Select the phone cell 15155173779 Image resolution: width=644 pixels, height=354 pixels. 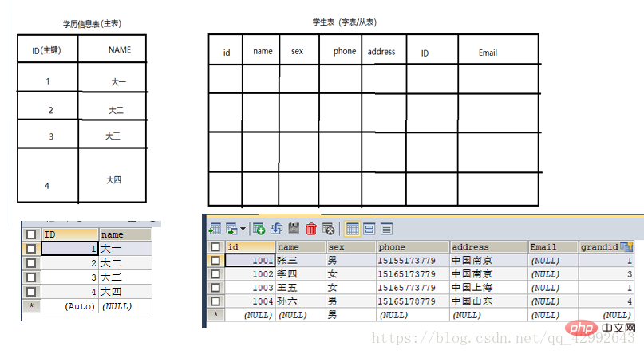point(413,260)
